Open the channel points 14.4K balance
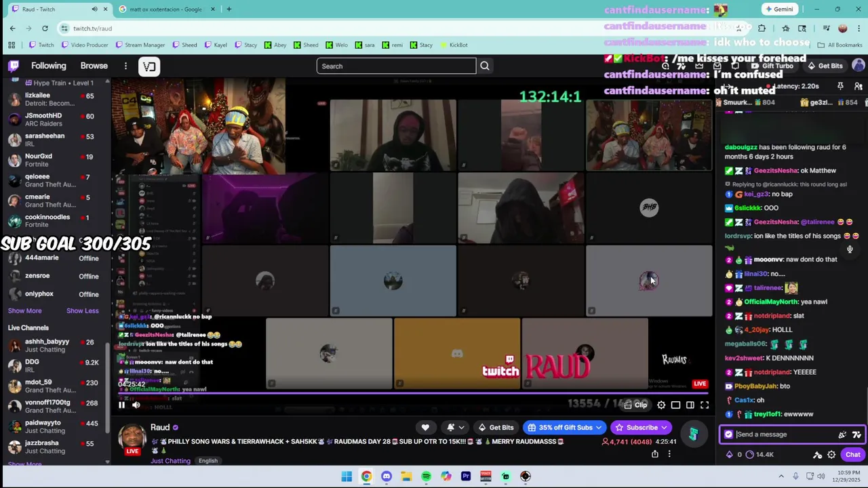868x488 pixels. coord(759,455)
